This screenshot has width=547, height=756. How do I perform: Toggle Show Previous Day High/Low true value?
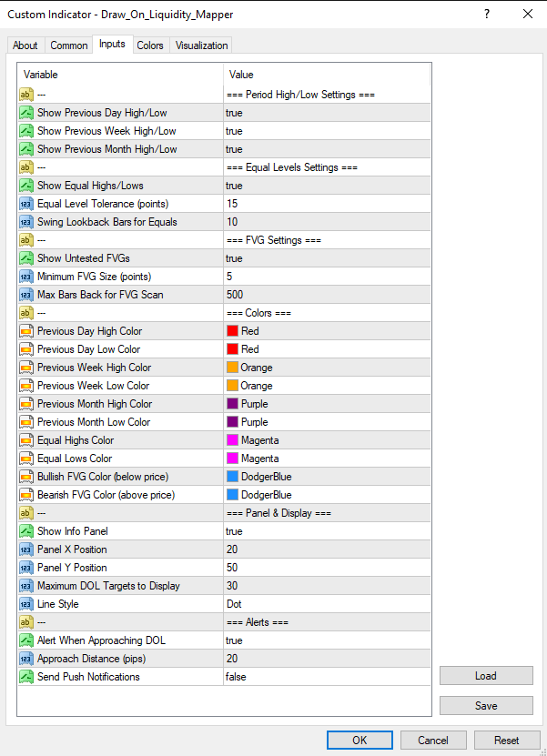coord(327,113)
